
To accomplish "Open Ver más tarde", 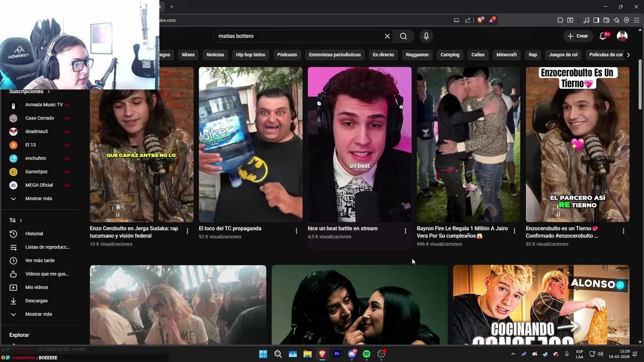I will coord(39,260).
